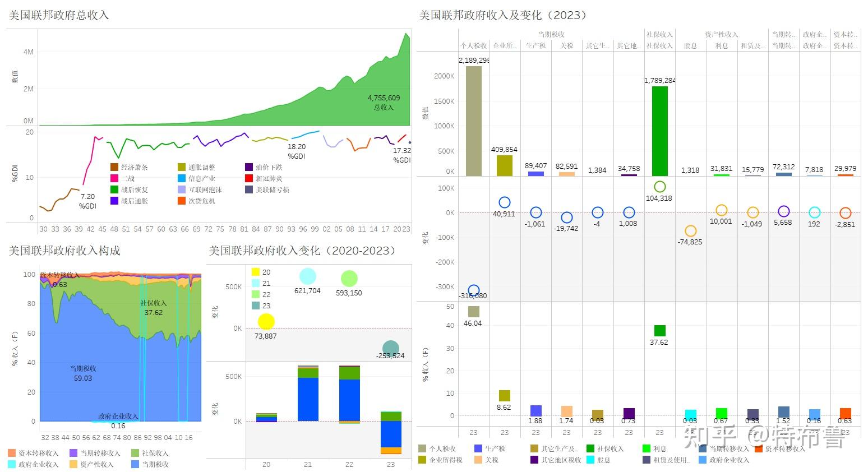Select the 1,789,284 社保收入 green bar

pyautogui.click(x=660, y=131)
